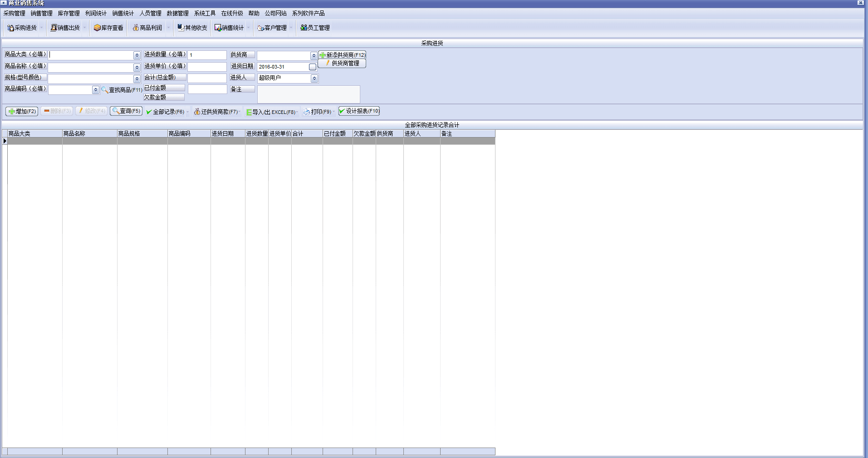The width and height of the screenshot is (868, 458).
Task: Toggle the checkbox beside 进货日期
Action: pyautogui.click(x=312, y=67)
